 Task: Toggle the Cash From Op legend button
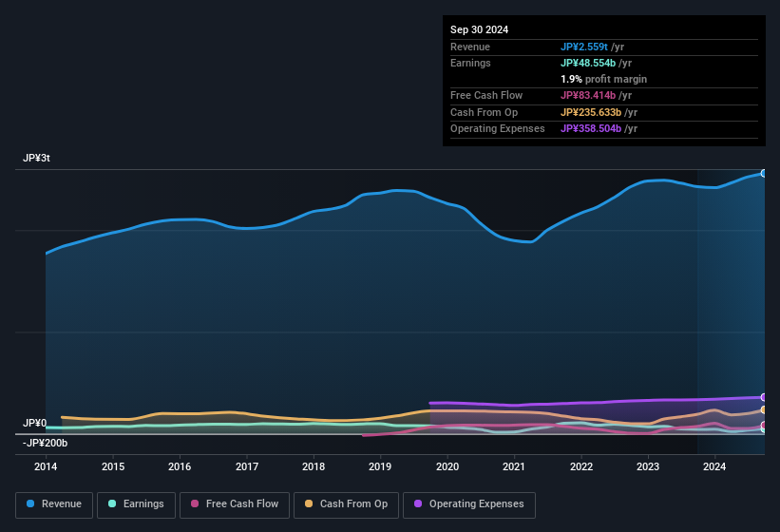(x=346, y=504)
